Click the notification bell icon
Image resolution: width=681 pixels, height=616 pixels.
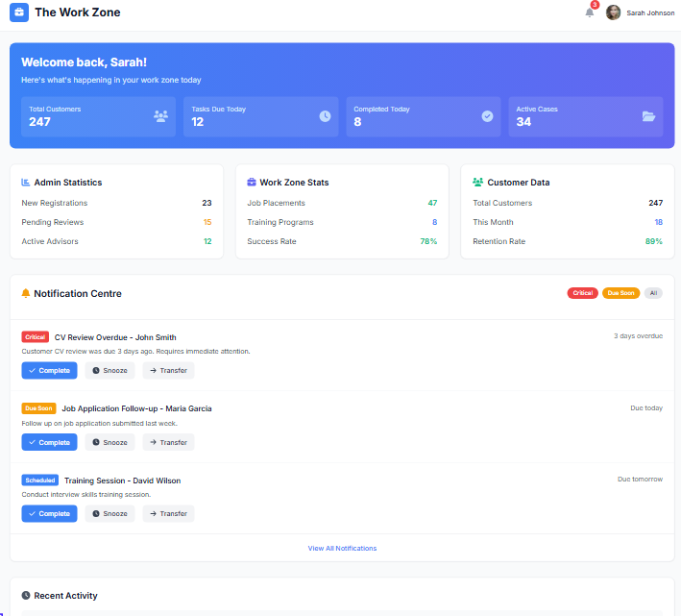click(590, 12)
